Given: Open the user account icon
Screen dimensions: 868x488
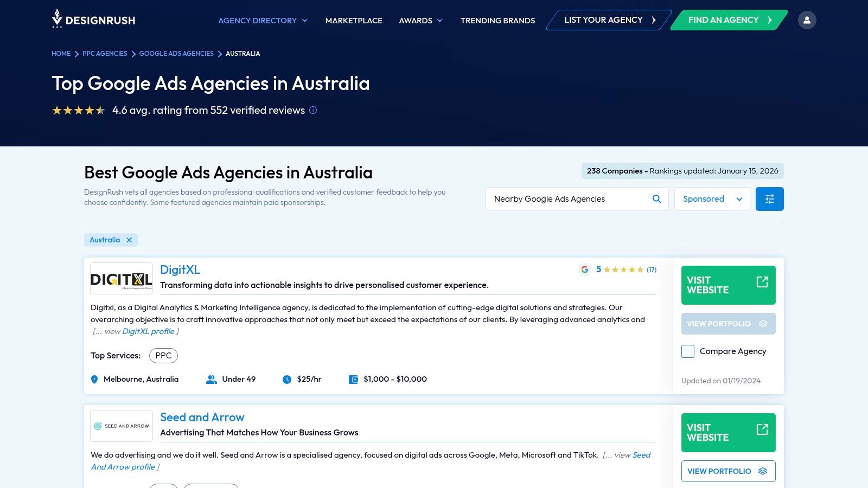Looking at the screenshot, I should coord(807,20).
